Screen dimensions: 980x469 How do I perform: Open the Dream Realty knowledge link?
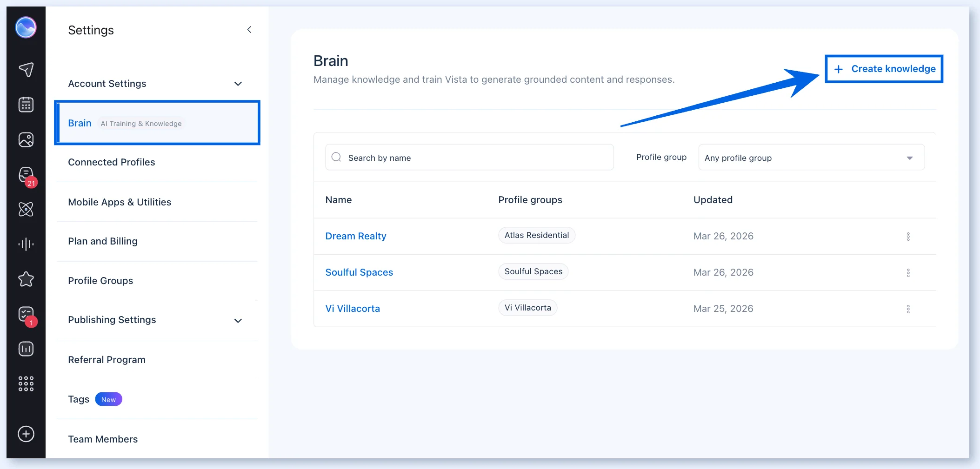pyautogui.click(x=356, y=236)
